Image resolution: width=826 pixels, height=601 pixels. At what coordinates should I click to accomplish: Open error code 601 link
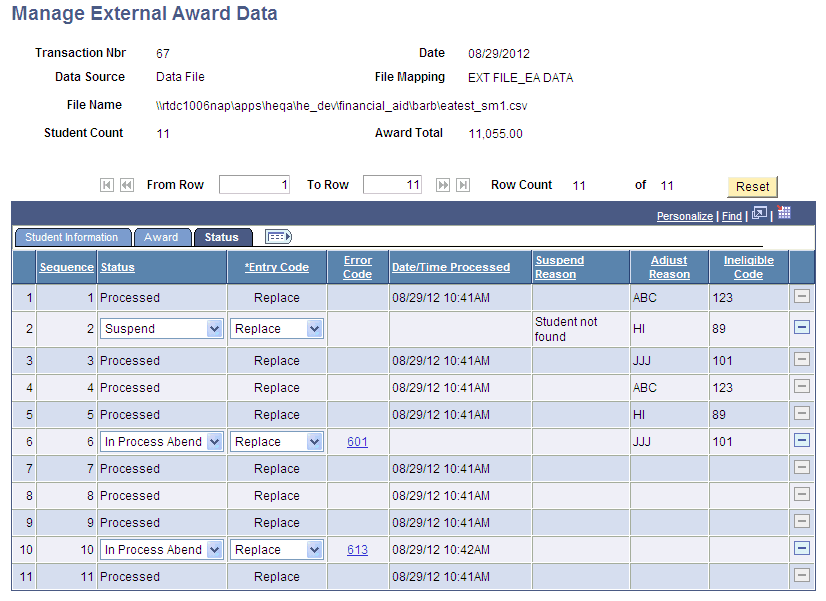(x=357, y=441)
